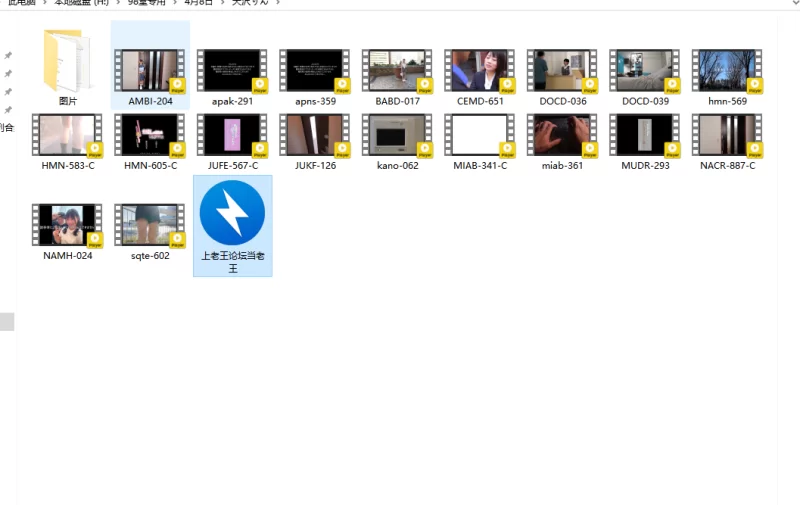Click the 本地磁盘 (H:) breadcrumb segment

coord(80,3)
